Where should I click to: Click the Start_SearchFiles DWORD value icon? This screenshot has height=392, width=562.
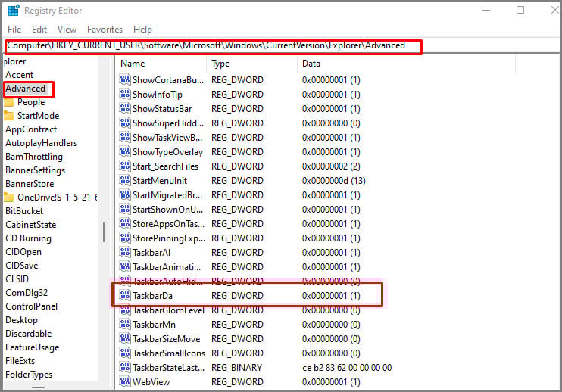[x=125, y=166]
